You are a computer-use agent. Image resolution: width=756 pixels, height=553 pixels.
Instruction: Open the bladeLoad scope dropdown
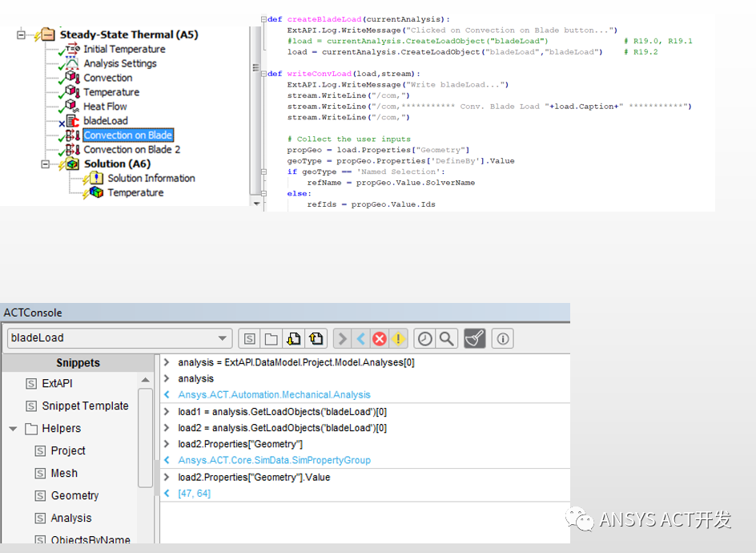(x=223, y=338)
